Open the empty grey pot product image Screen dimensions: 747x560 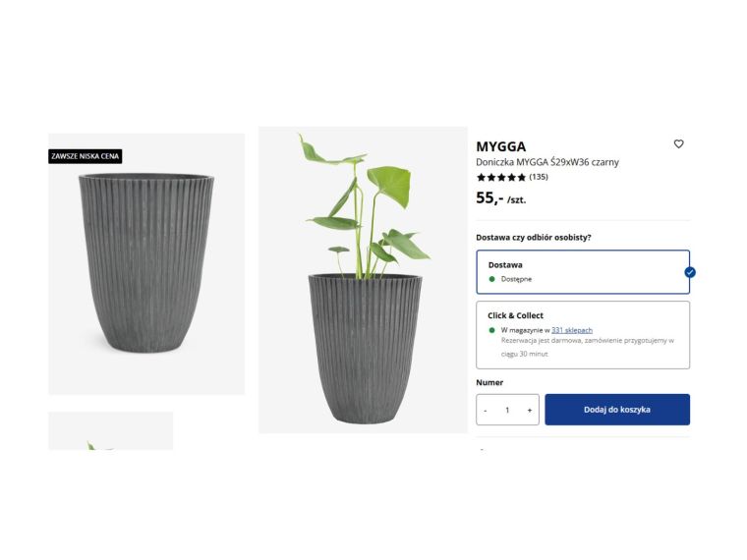(146, 263)
